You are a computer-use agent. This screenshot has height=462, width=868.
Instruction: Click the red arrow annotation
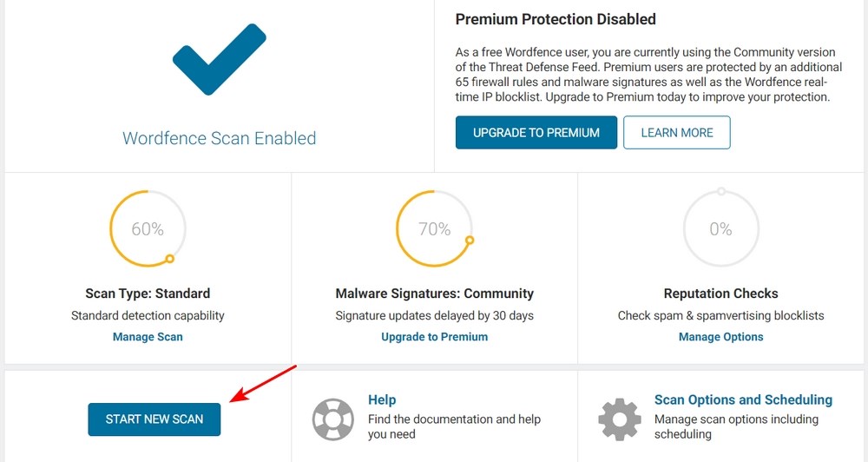pyautogui.click(x=264, y=384)
